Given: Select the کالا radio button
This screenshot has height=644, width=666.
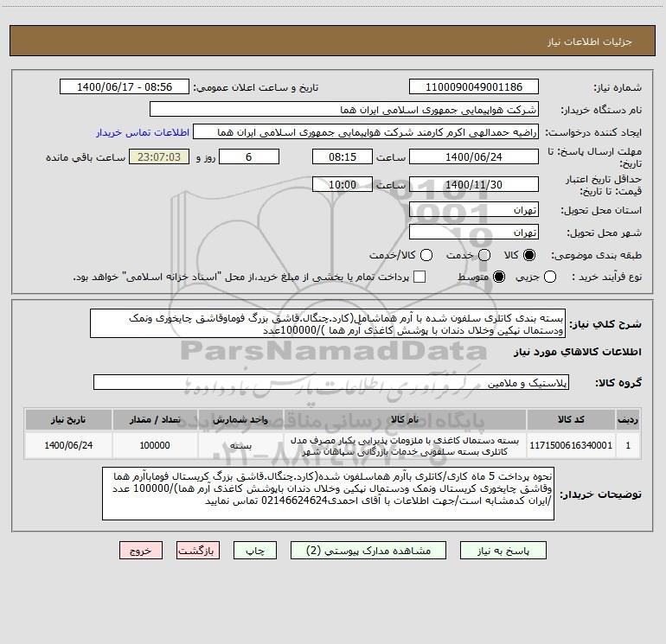Looking at the screenshot, I should (x=528, y=255).
